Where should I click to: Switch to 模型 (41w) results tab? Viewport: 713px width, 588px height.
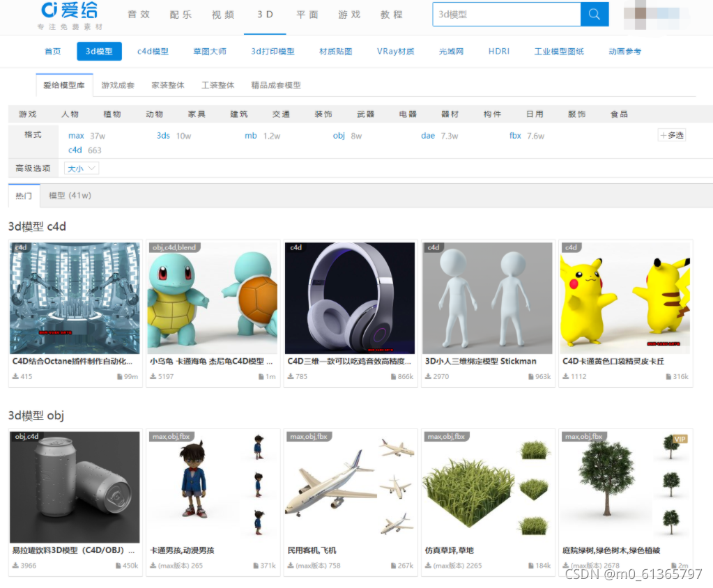pyautogui.click(x=70, y=195)
